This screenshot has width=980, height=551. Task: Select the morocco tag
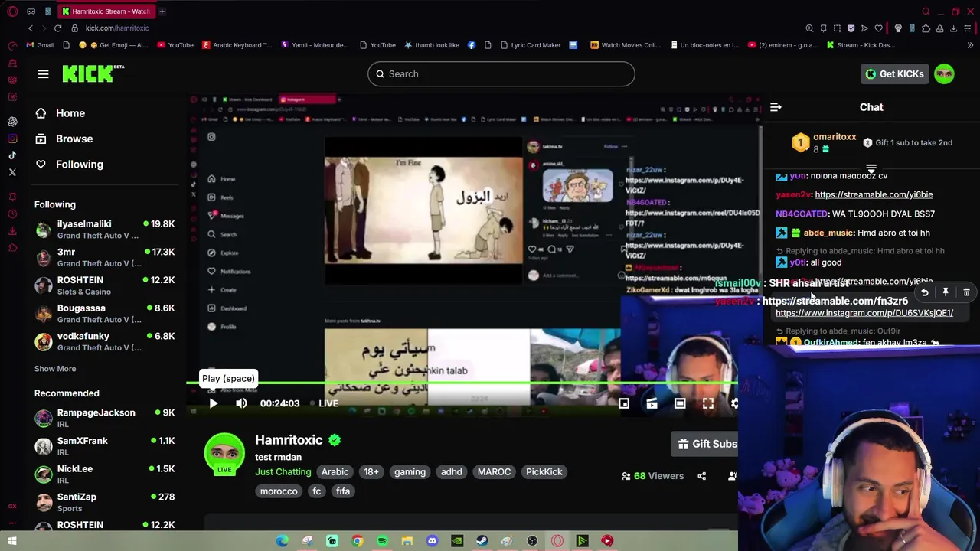tap(279, 491)
